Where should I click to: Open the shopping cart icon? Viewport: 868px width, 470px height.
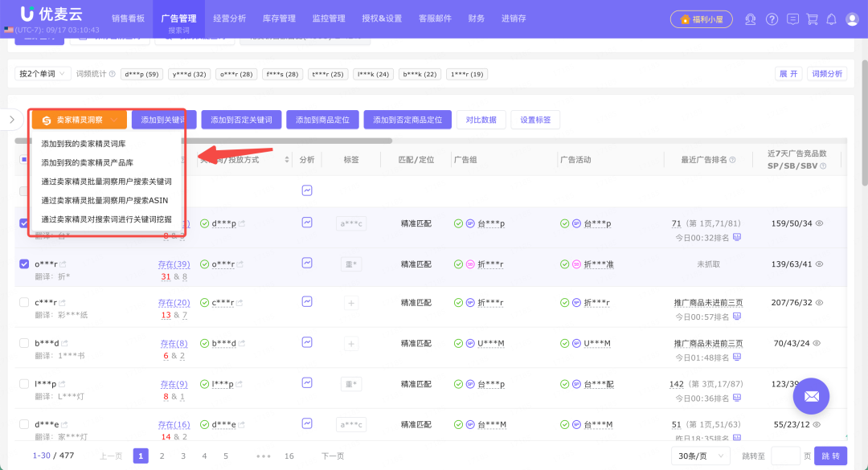pyautogui.click(x=813, y=18)
